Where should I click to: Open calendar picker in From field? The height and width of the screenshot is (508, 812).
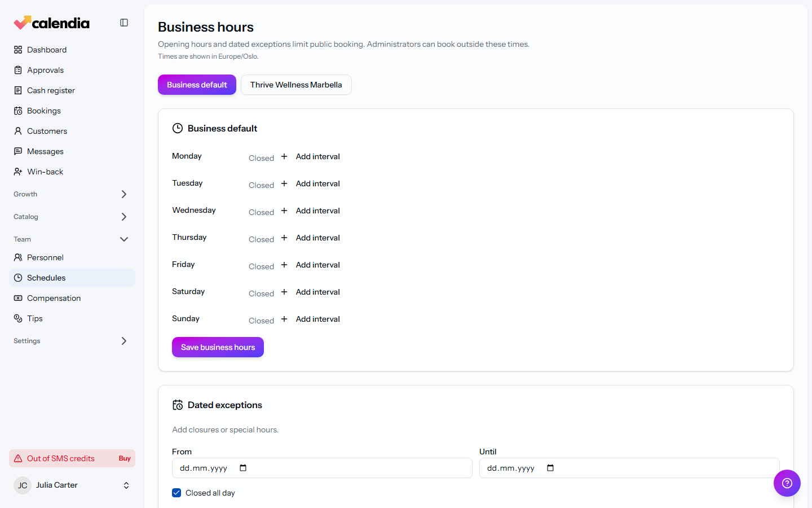[243, 468]
